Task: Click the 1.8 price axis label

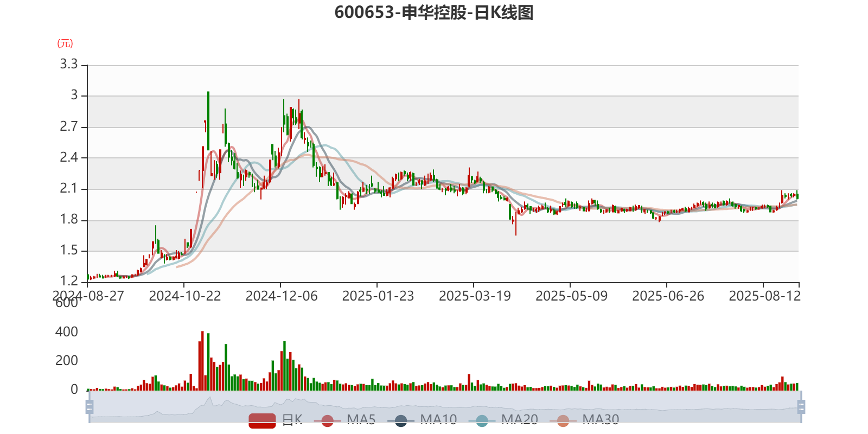Action: [69, 219]
